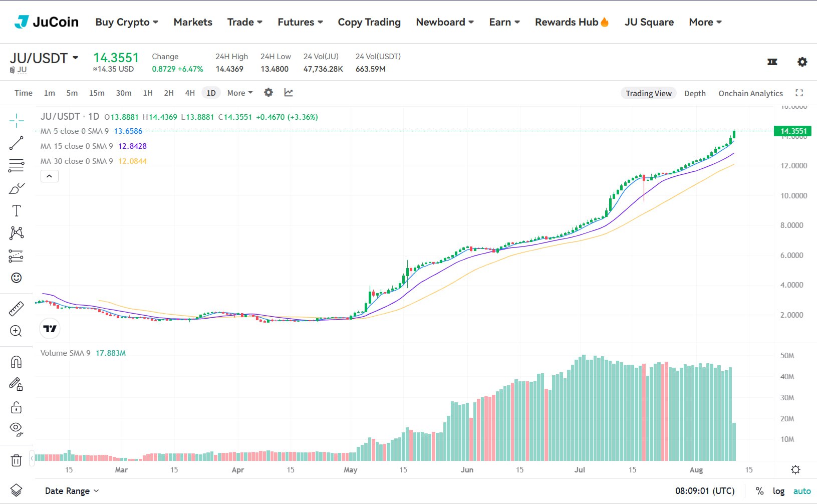Open page settings gear near ticker
The height and width of the screenshot is (504, 817).
(802, 62)
